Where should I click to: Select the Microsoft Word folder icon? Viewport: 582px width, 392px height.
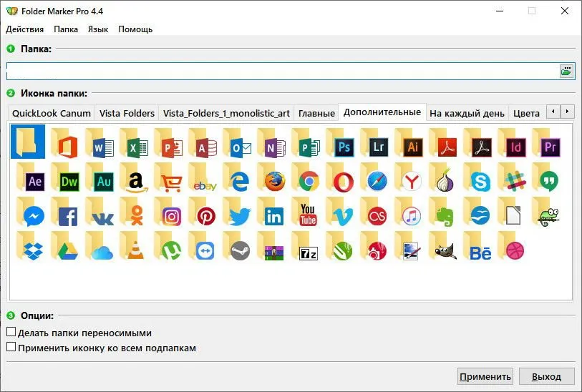(100, 144)
